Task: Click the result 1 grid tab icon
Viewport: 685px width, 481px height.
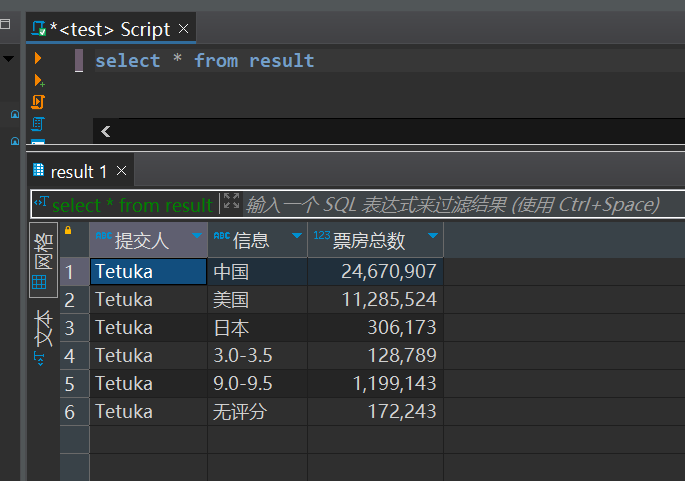Action: [x=38, y=170]
